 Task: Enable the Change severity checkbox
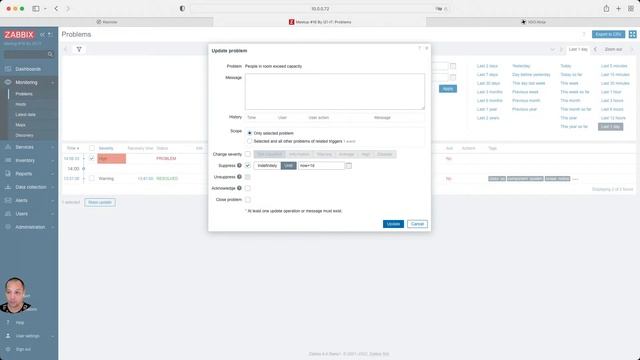[248, 154]
